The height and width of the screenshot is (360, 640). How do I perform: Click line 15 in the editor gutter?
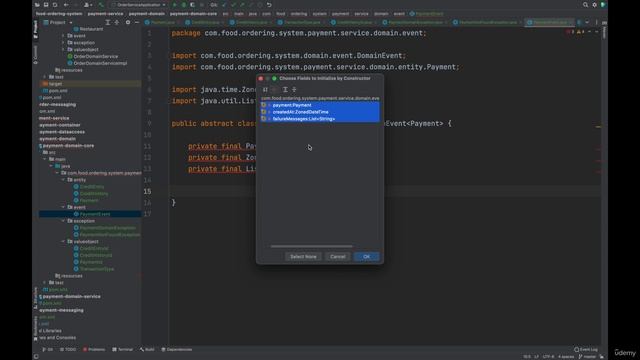click(147, 191)
